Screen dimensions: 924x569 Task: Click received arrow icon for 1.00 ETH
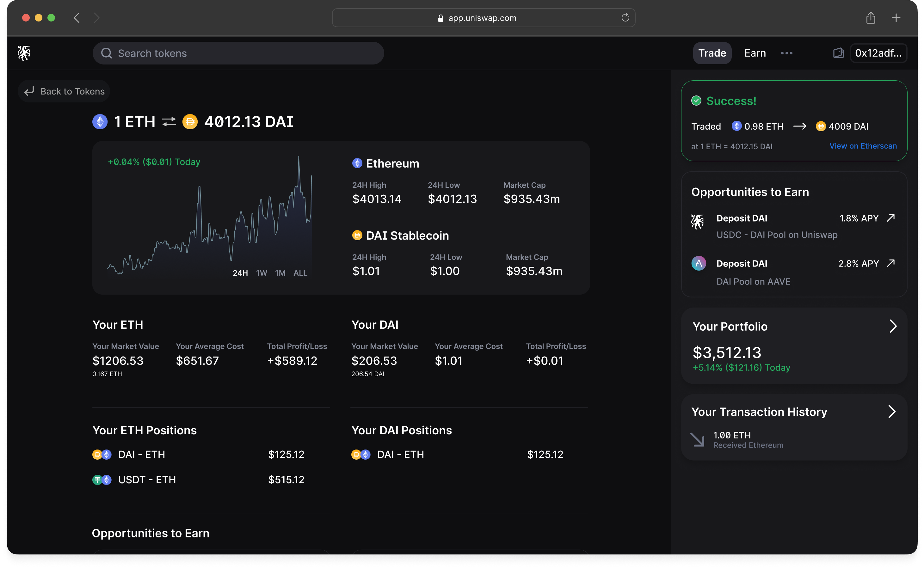point(697,440)
